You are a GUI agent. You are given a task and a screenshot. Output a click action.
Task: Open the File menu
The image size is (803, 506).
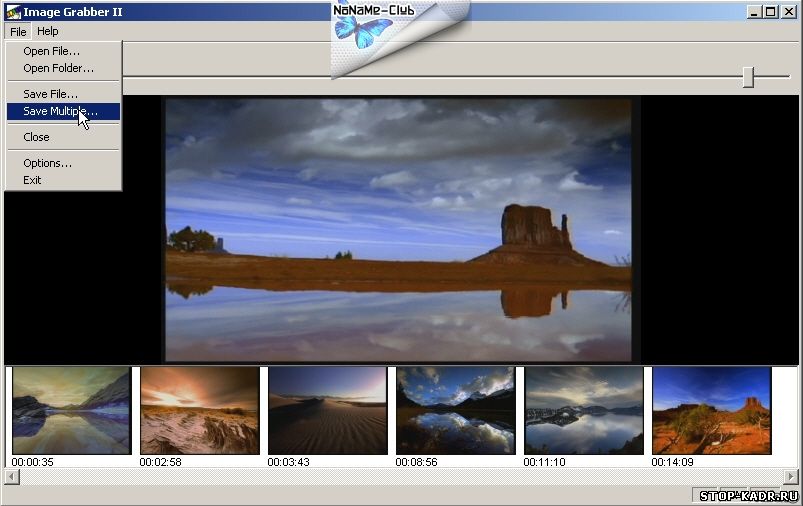(x=18, y=32)
